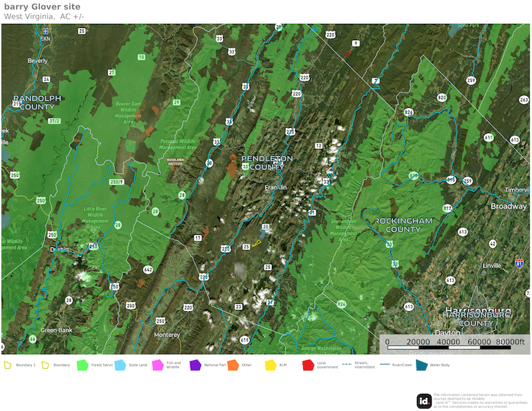532x411 pixels.
Task: Click the route 37/2 shield marker
Action: (53, 121)
